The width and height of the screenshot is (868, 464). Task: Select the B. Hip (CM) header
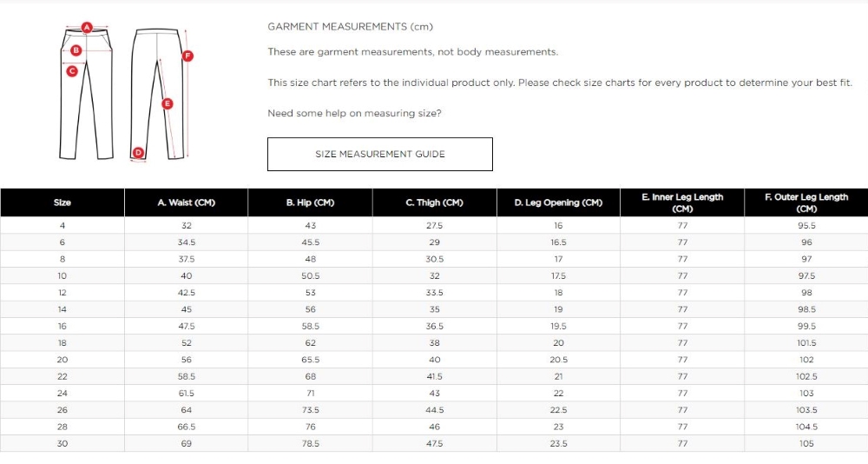coord(310,202)
